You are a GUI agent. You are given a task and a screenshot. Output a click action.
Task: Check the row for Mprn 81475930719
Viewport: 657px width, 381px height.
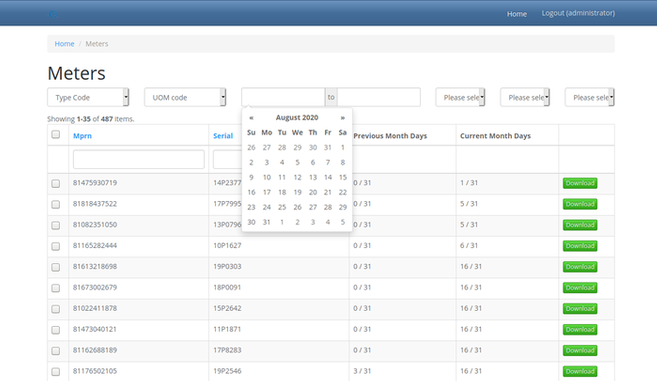pyautogui.click(x=56, y=184)
